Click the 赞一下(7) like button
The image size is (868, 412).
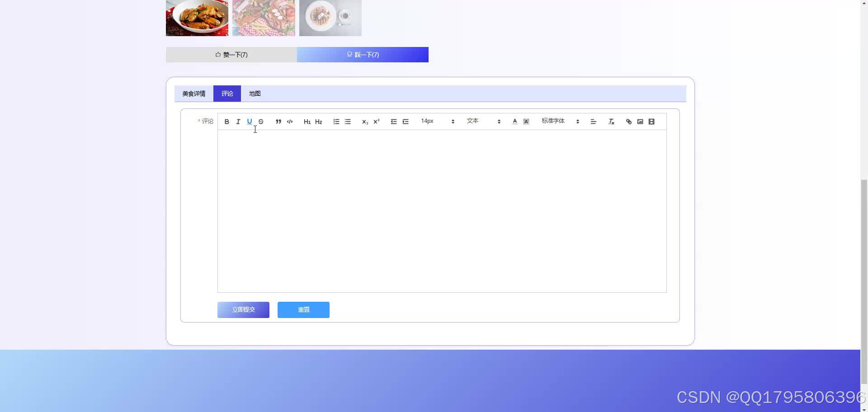pyautogui.click(x=231, y=55)
